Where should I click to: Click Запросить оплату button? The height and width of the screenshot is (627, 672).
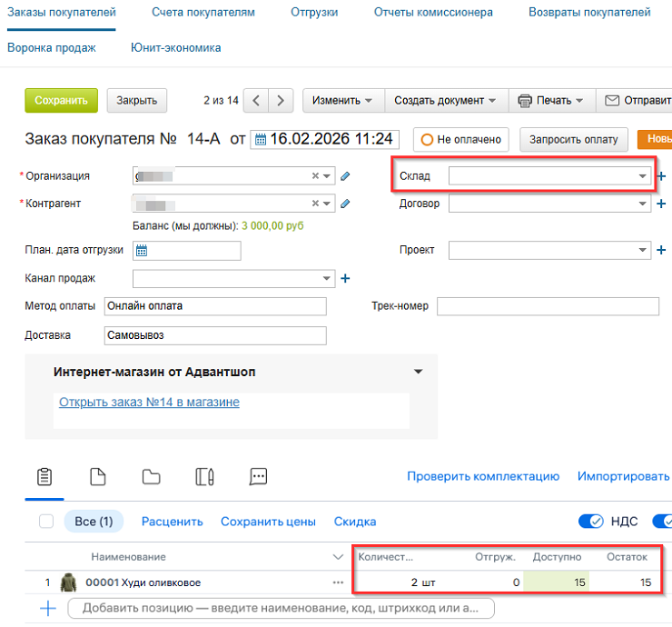[x=573, y=139]
